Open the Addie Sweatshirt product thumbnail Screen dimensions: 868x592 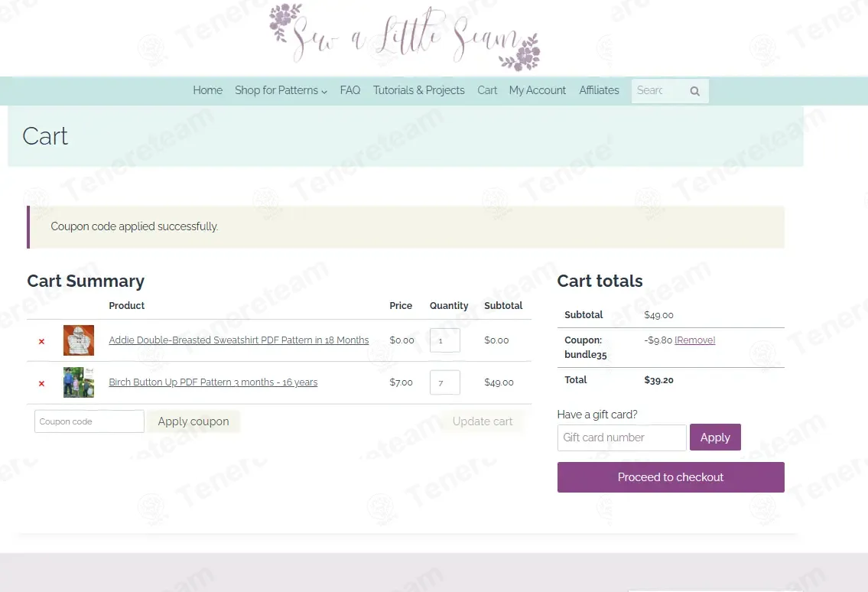click(x=79, y=340)
